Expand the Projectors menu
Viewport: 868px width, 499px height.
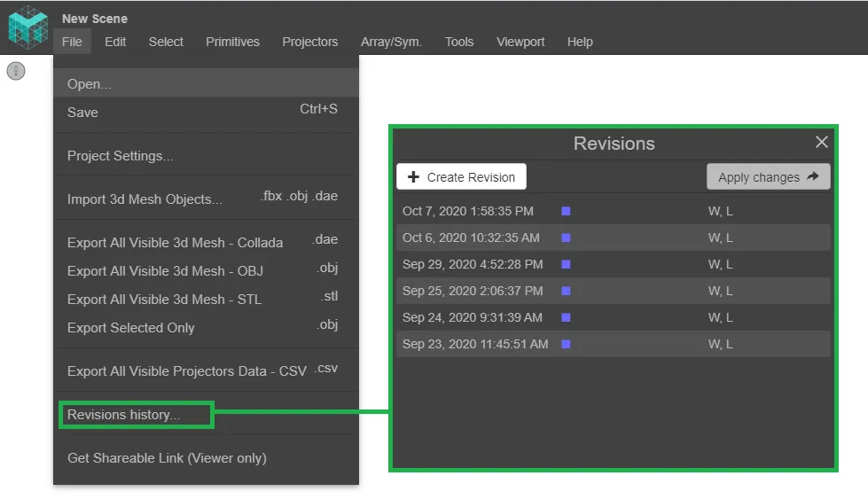coord(309,42)
